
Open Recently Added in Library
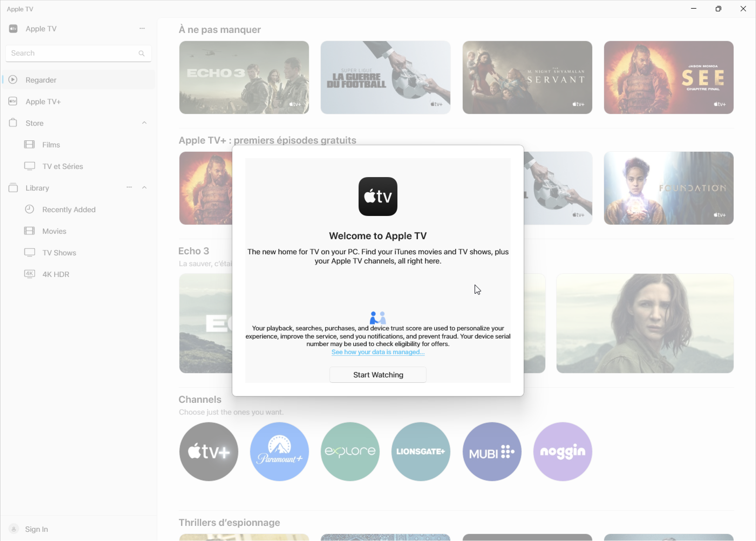click(x=79, y=209)
